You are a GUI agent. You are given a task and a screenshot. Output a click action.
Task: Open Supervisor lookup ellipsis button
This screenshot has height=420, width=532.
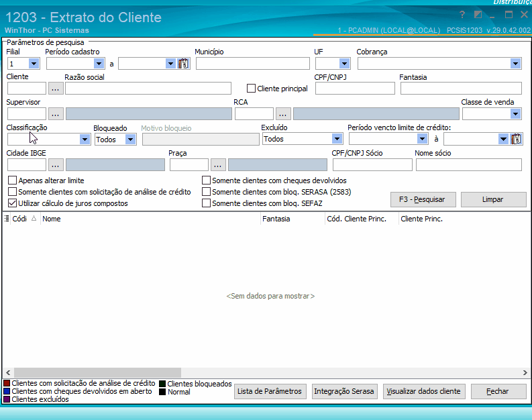point(56,113)
